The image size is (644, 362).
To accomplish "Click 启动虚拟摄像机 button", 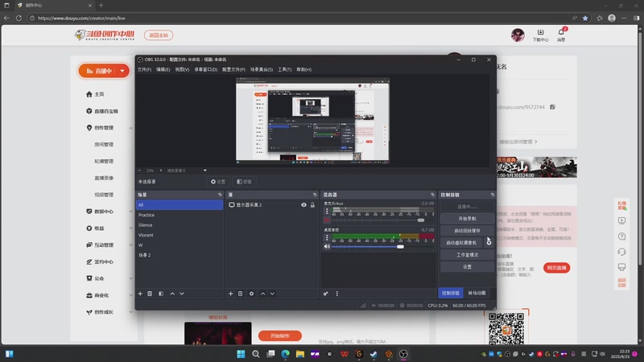I will 461,243.
